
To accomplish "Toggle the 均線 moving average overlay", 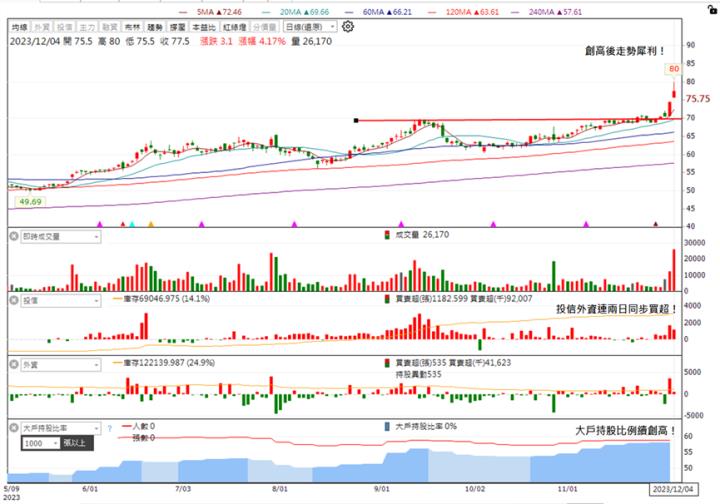I will point(20,28).
